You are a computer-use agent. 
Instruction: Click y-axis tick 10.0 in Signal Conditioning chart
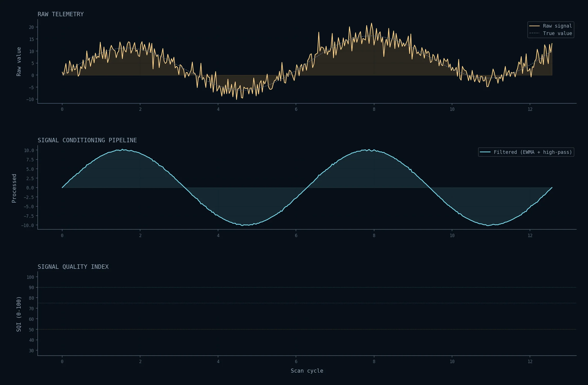[29, 150]
